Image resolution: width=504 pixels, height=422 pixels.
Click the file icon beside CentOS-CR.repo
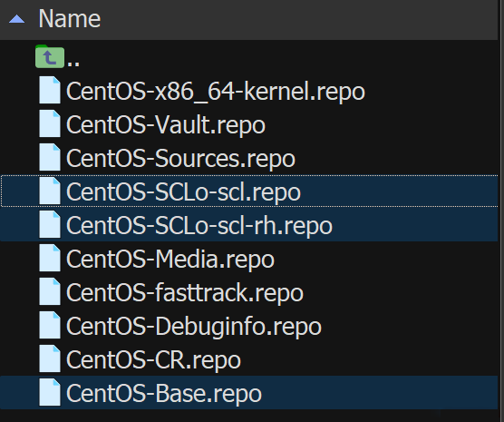click(x=50, y=358)
